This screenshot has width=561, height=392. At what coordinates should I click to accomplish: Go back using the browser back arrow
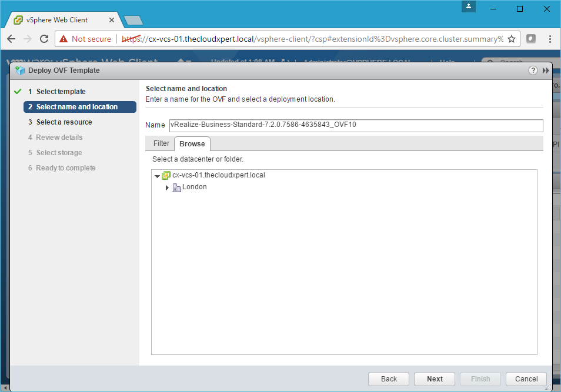[x=11, y=39]
